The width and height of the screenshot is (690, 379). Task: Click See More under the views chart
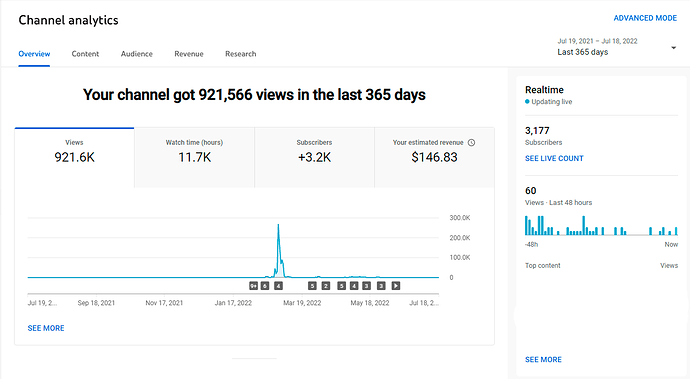(x=46, y=328)
